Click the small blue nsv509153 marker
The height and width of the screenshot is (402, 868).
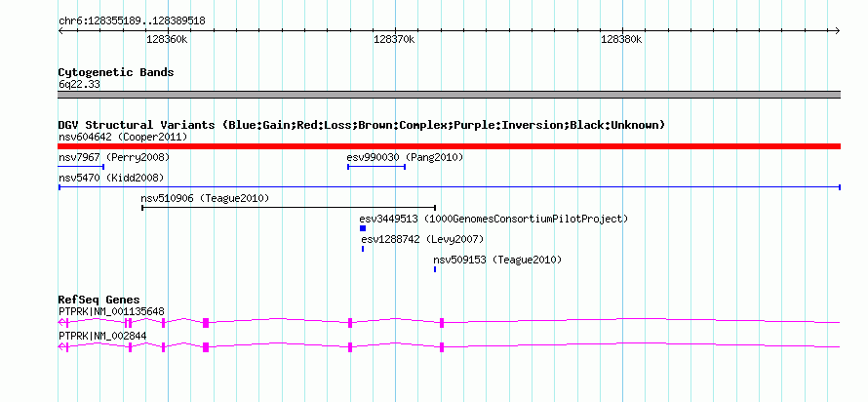[x=435, y=269]
